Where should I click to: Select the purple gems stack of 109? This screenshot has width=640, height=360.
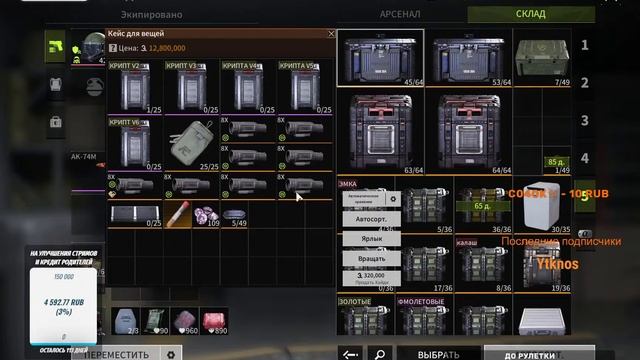click(x=206, y=215)
